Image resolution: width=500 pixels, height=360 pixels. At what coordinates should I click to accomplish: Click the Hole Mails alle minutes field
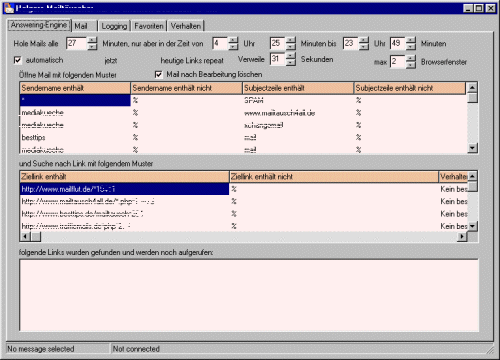[x=77, y=43]
